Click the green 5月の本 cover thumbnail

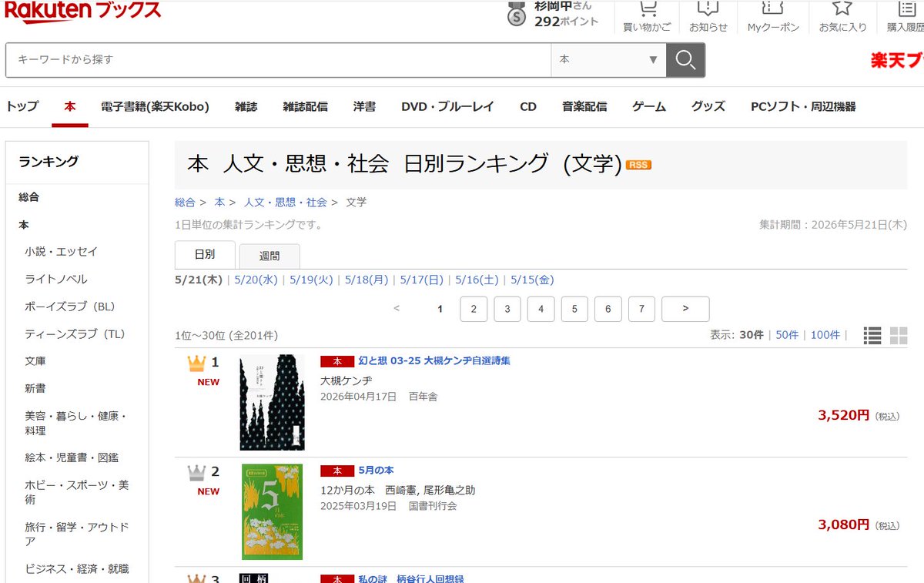pos(272,511)
